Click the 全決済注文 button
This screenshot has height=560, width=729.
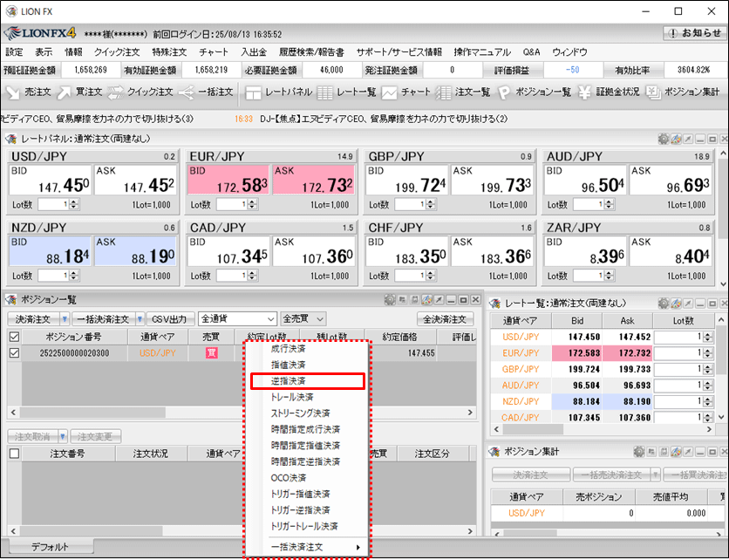446,319
